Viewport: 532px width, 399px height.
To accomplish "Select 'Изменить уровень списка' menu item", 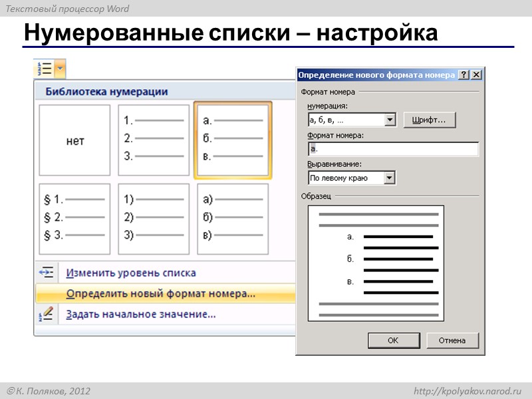I will tap(132, 273).
